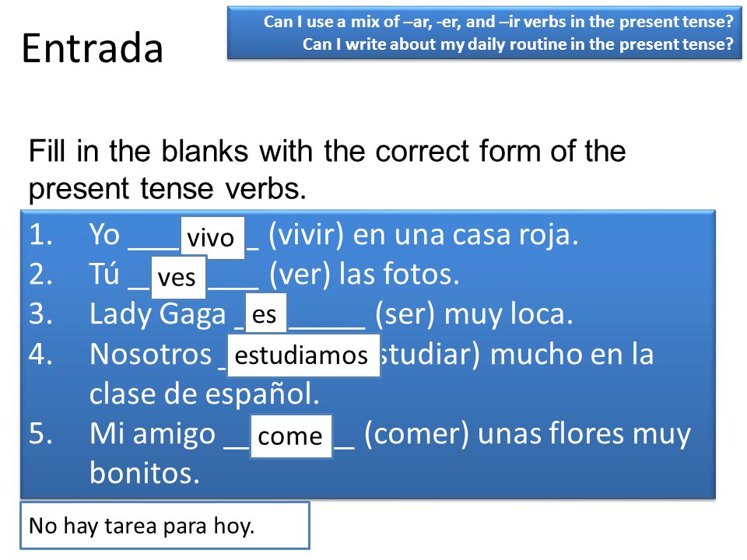This screenshot has width=747, height=560.
Task: Click the 'daily routine' objective line
Action: coord(518,44)
